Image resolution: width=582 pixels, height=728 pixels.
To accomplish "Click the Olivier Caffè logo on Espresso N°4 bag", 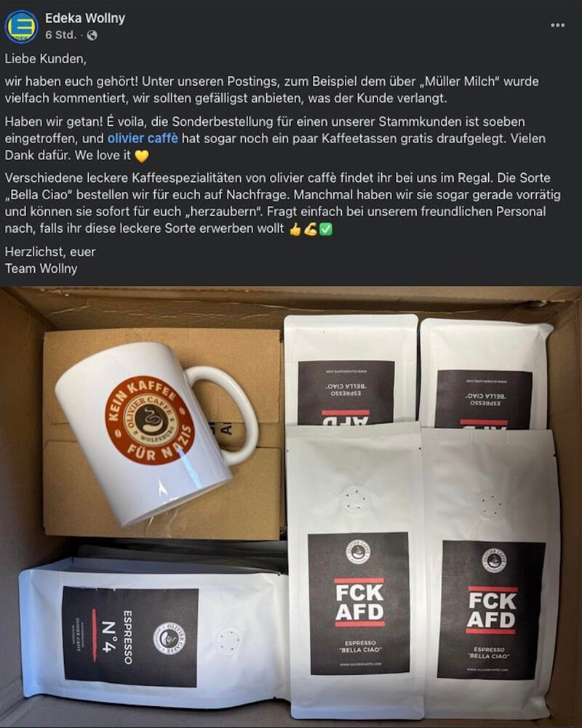I will click(x=169, y=639).
